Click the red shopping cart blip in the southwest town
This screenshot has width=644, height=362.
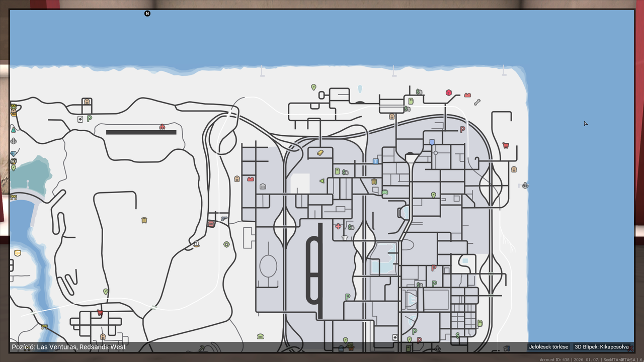pyautogui.click(x=100, y=313)
